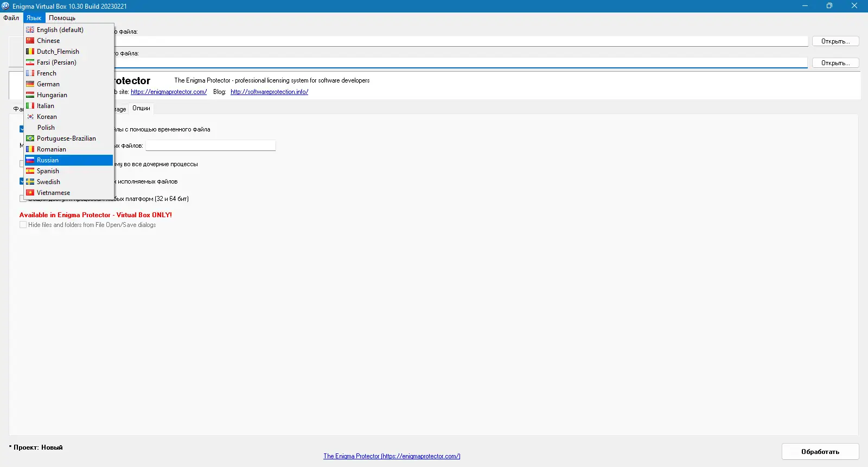868x467 pixels.
Task: Select the highlighted Russian language entry
Action: click(69, 160)
